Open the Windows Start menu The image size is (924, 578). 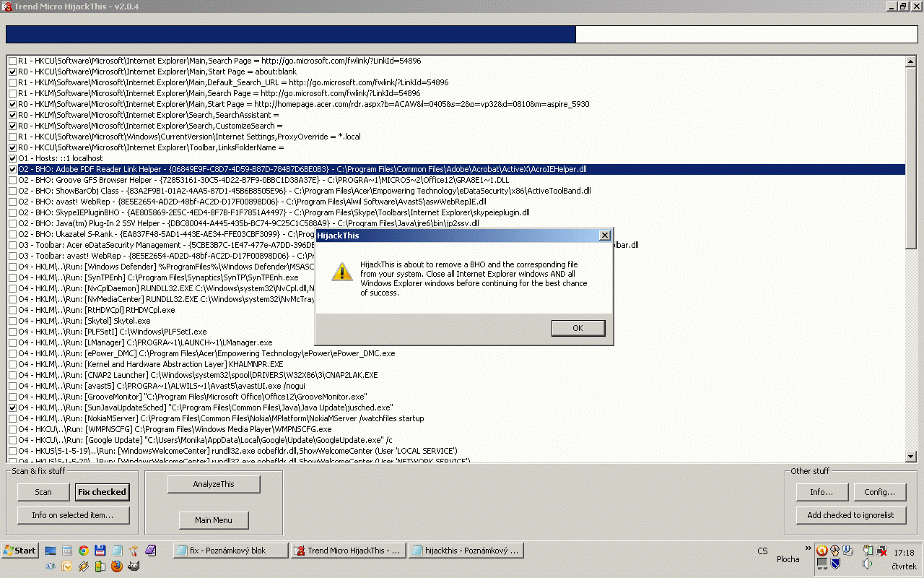point(20,551)
